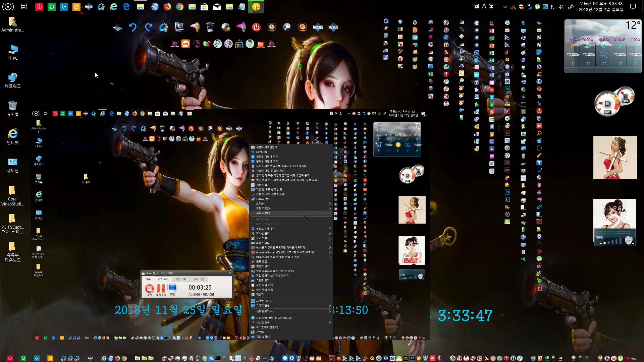This screenshot has height=362, width=644.
Task: Open the oCam 메뉴 tab
Action: coord(148,279)
